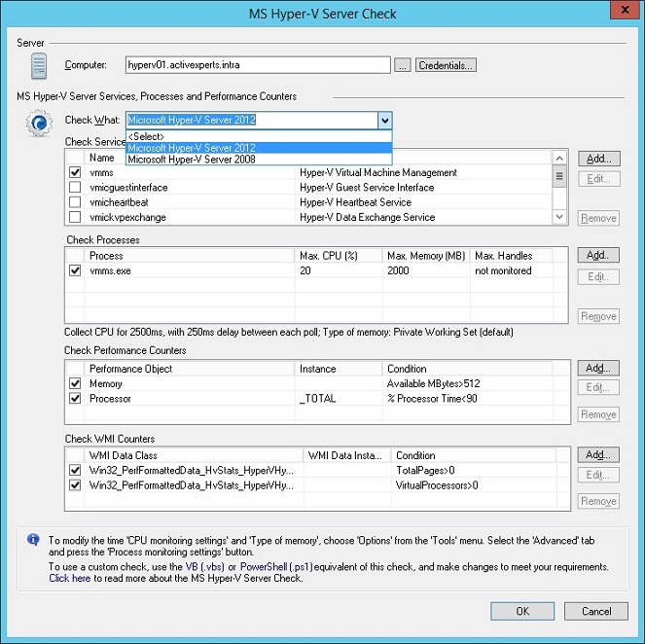Add a new service to check
This screenshot has width=645, height=644.
(599, 159)
